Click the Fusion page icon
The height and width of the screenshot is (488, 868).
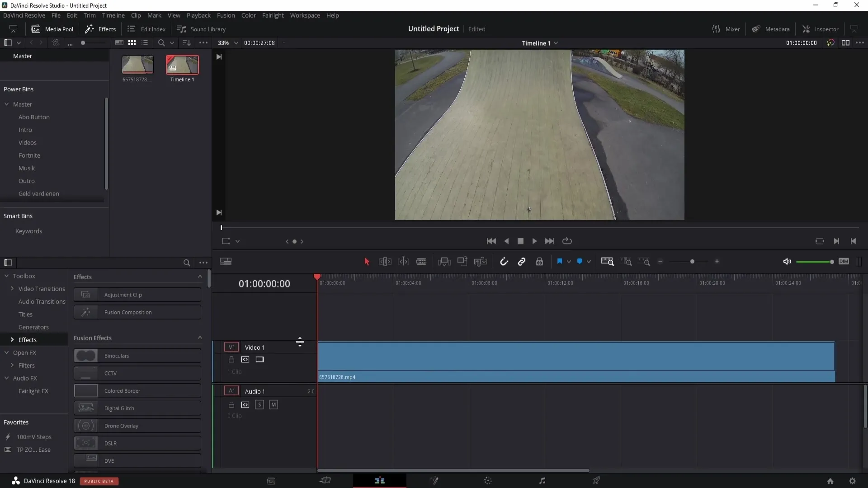[x=434, y=481]
